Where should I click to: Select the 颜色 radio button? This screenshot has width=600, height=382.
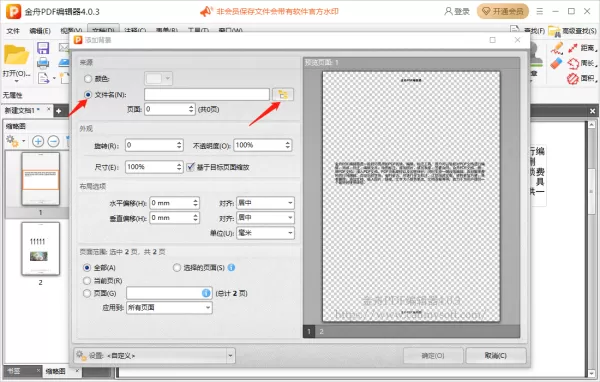click(x=88, y=78)
